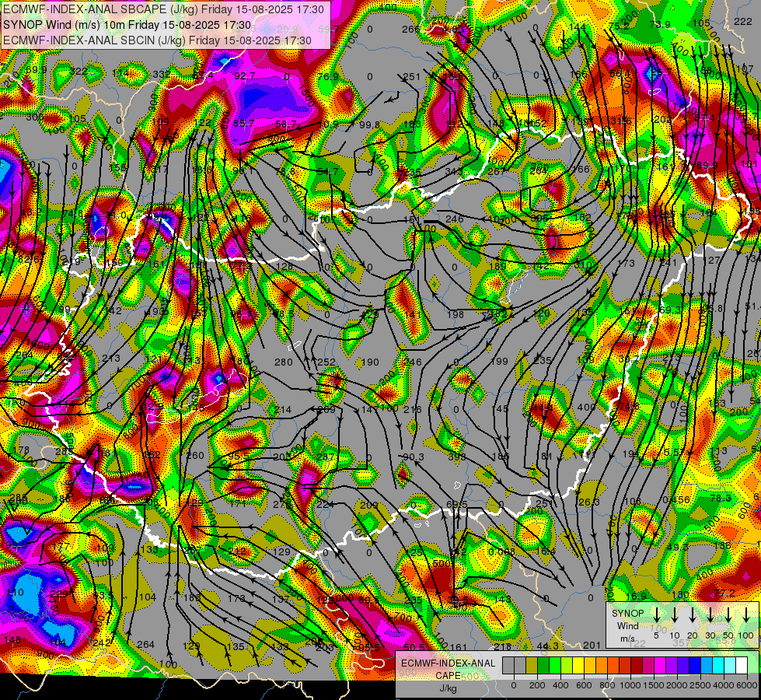Image resolution: width=761 pixels, height=700 pixels.
Task: Click the 1500 tick on CAPE scale
Action: tap(654, 685)
